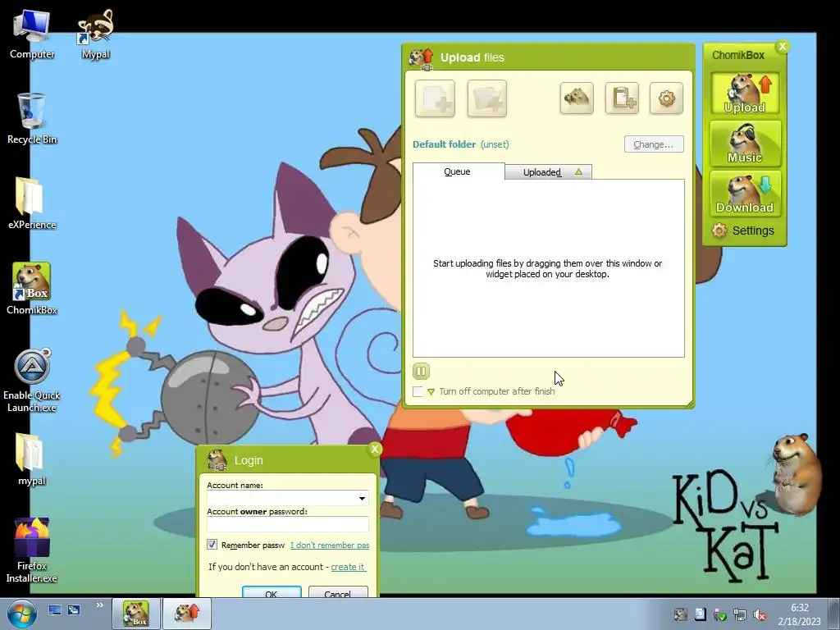Click Upload files taskbar button
Viewport: 840px width, 630px height.
[186, 614]
